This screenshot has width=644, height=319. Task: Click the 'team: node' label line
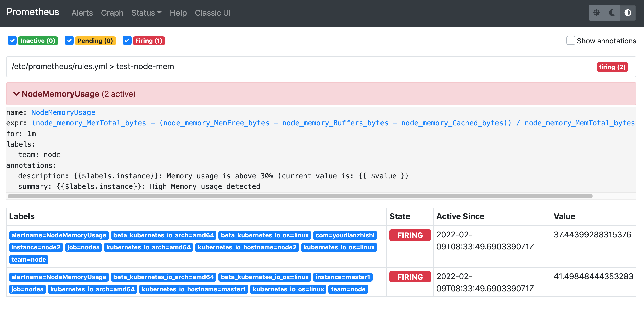(39, 155)
